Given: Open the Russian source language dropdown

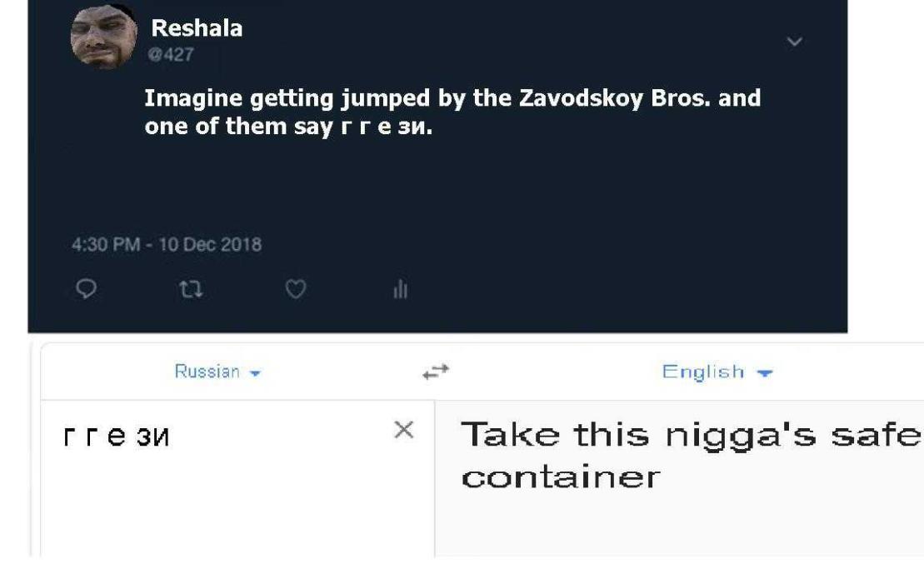Looking at the screenshot, I should click(217, 372).
